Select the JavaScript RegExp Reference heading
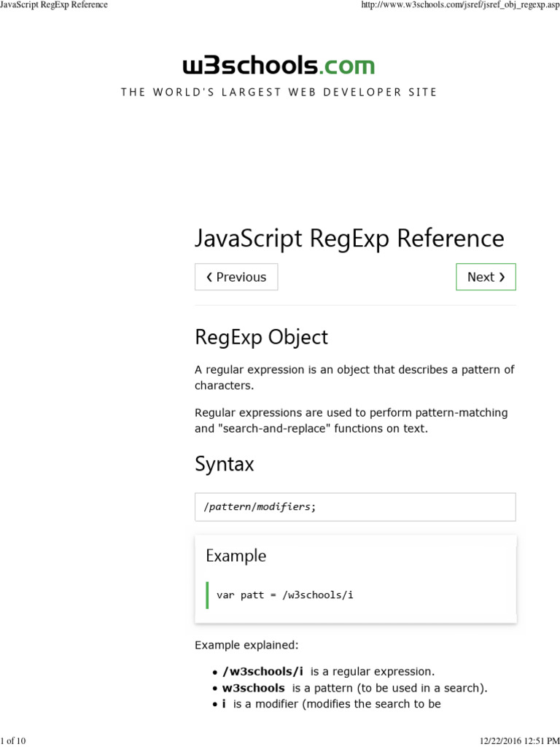 click(x=349, y=239)
